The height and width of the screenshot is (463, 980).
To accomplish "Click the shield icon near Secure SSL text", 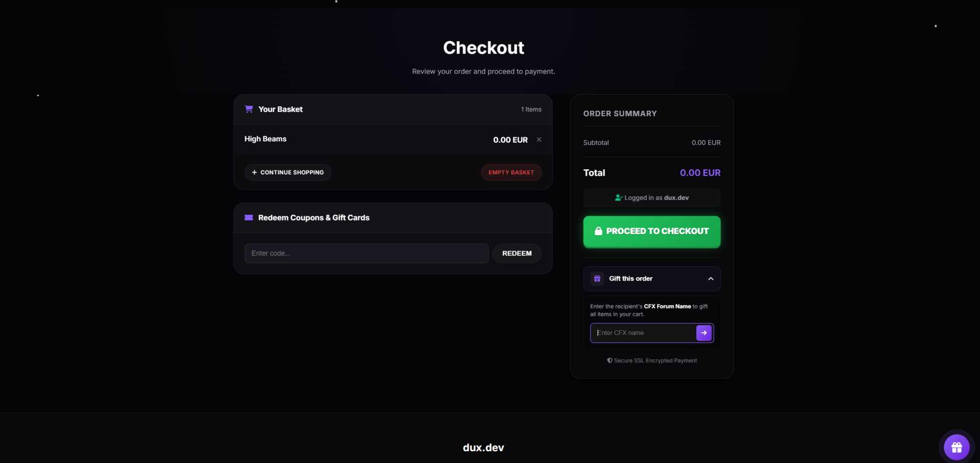I will coord(609,360).
